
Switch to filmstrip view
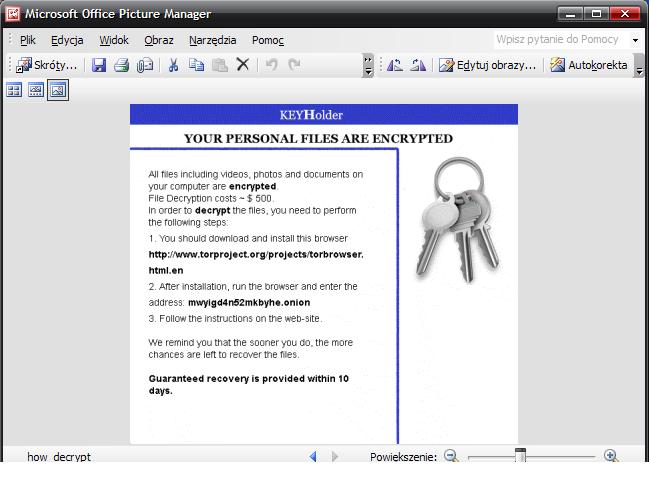36,90
